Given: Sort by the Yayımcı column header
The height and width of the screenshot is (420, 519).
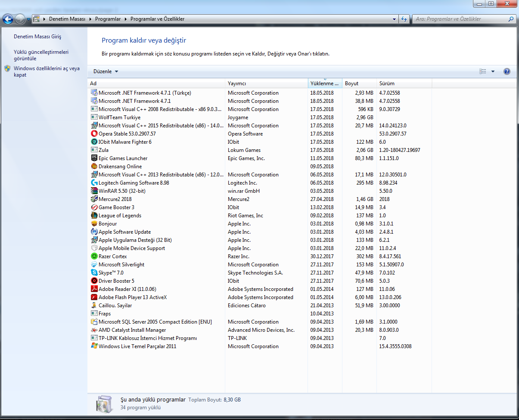Looking at the screenshot, I should 267,83.
